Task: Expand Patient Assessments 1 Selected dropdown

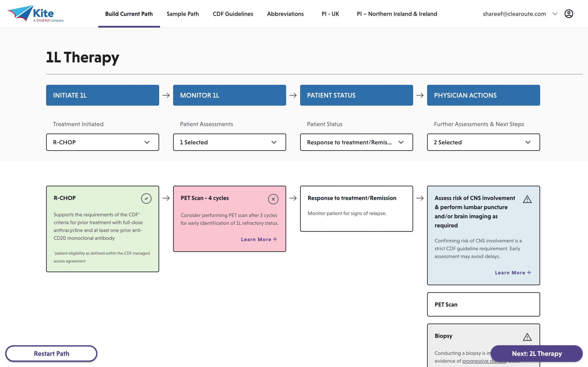Action: coord(229,142)
